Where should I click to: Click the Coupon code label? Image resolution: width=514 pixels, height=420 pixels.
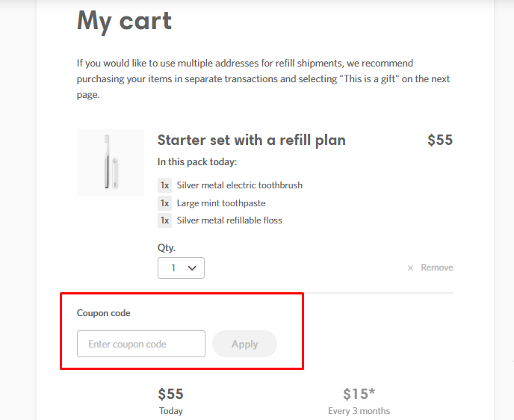pyautogui.click(x=104, y=313)
